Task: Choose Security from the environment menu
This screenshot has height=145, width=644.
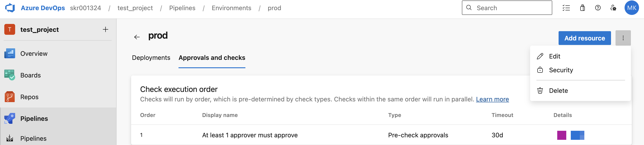Action: tap(561, 70)
